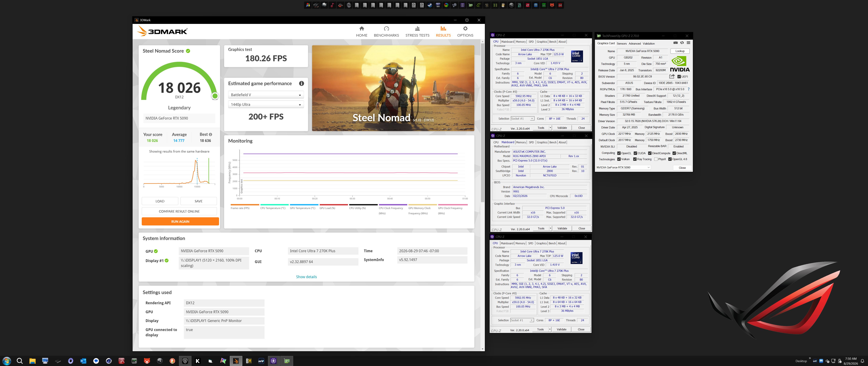Open the Memory tab in top CPU-Z window
The width and height of the screenshot is (868, 366).
click(521, 42)
